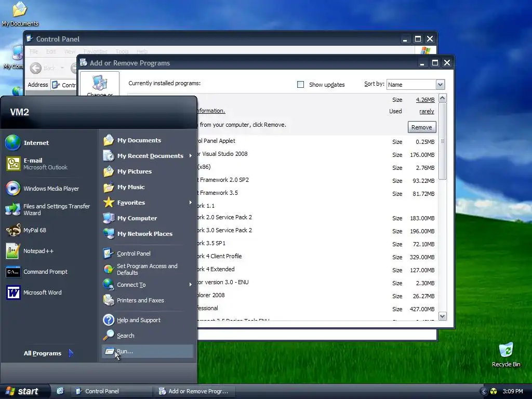The width and height of the screenshot is (532, 399).
Task: Start Files and Settings Transfer Wizard
Action: [x=48, y=209]
